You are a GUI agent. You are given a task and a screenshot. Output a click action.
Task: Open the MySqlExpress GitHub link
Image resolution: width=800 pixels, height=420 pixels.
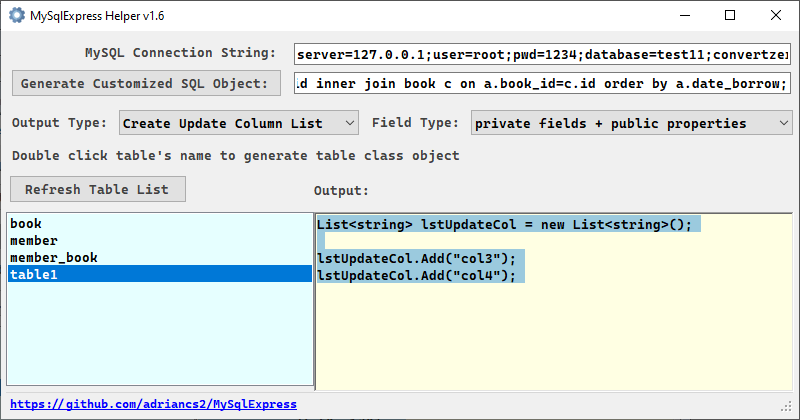click(153, 404)
